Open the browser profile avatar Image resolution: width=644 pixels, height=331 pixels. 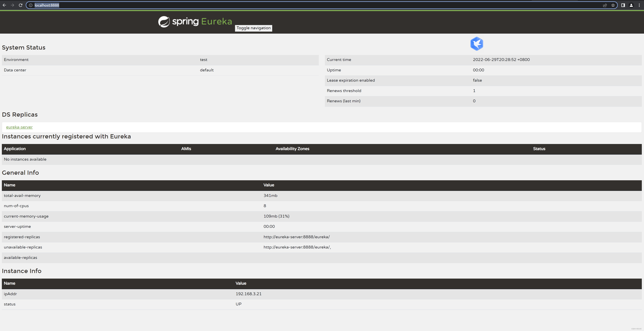(x=631, y=5)
